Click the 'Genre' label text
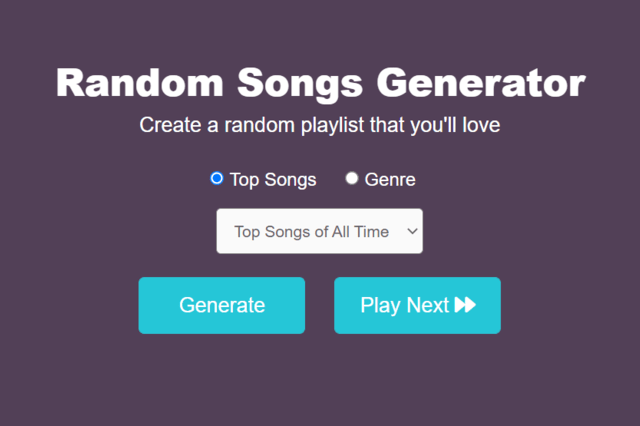Viewport: 640px width, 426px height. pyautogui.click(x=390, y=180)
